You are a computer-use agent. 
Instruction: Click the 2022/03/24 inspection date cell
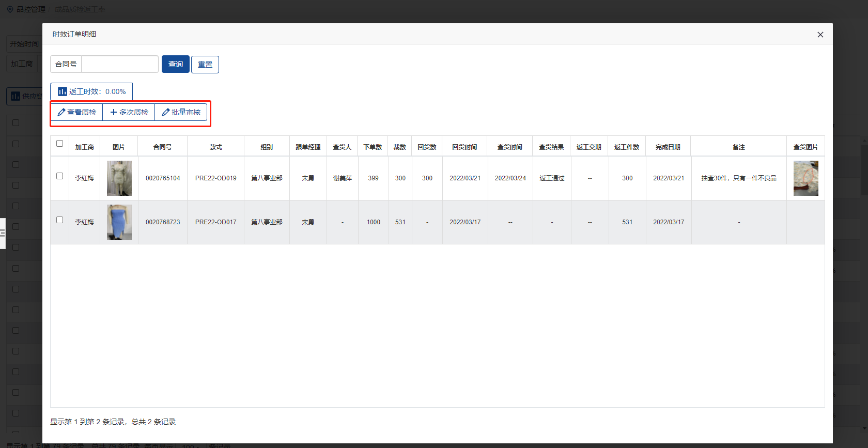click(x=510, y=178)
